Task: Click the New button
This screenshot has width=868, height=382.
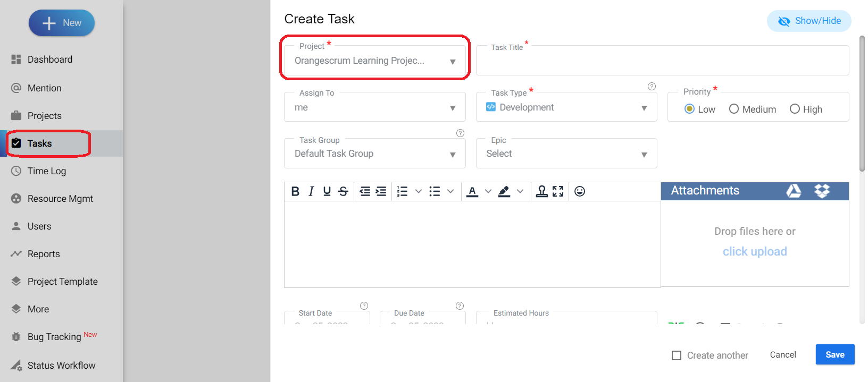Action: click(x=62, y=23)
